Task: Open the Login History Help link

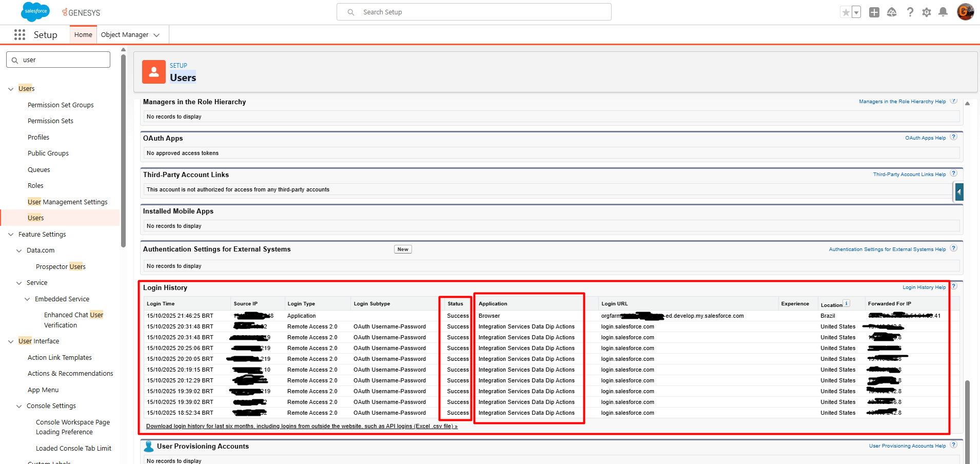Action: point(924,287)
